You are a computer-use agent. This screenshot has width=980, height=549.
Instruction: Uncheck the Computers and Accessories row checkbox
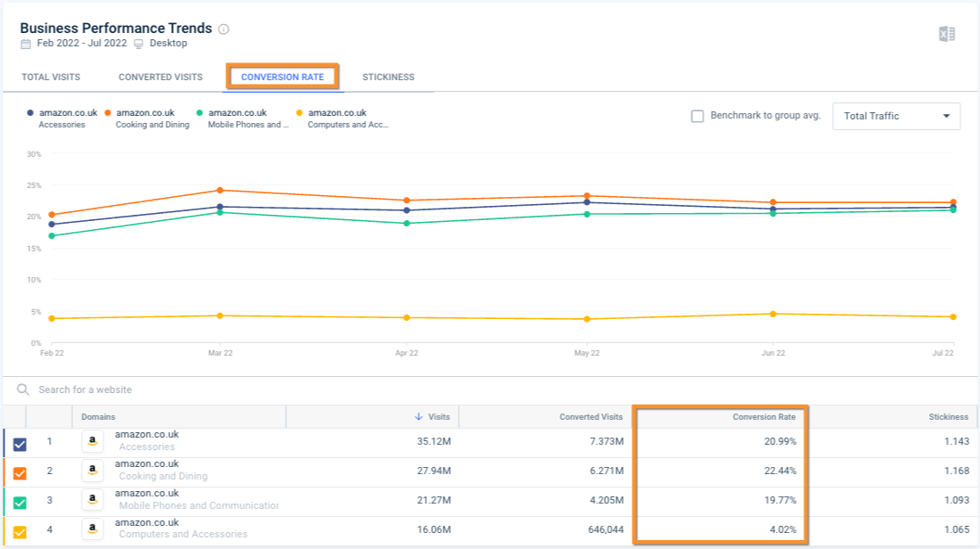point(20,532)
